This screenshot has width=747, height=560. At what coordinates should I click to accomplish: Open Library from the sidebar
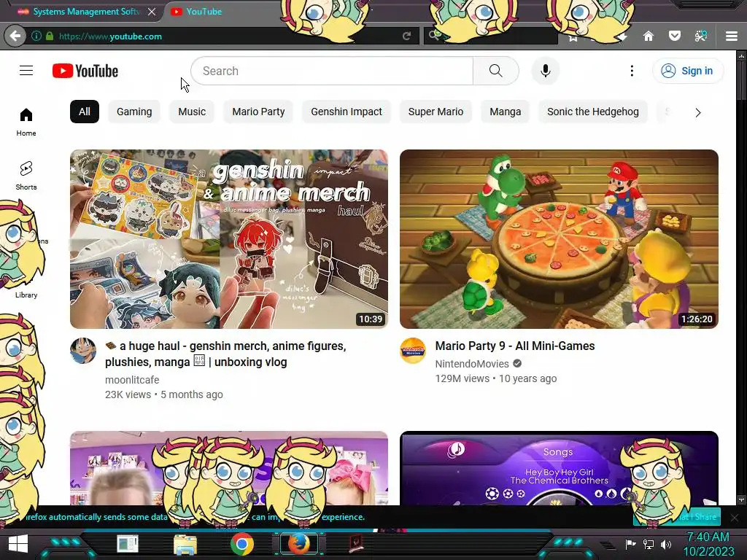coord(26,295)
